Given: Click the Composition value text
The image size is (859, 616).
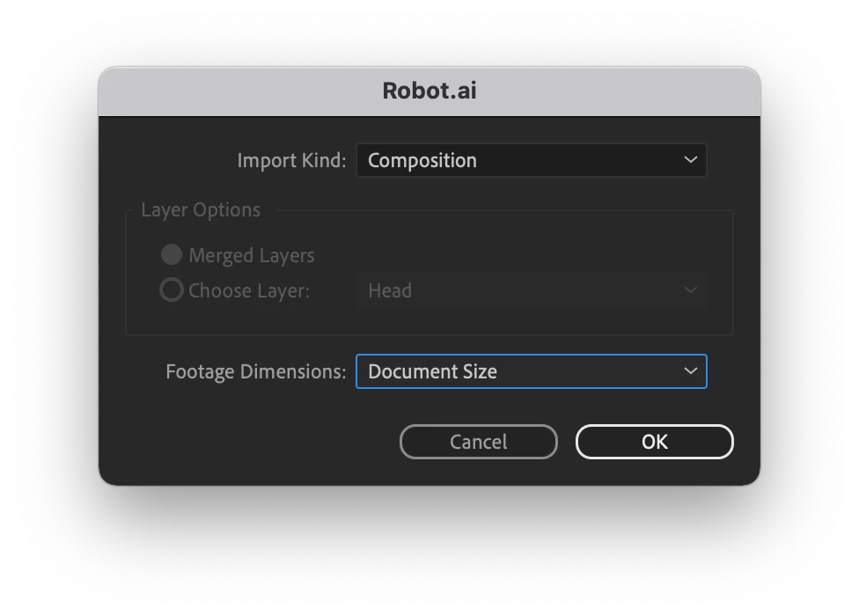Looking at the screenshot, I should 422,160.
